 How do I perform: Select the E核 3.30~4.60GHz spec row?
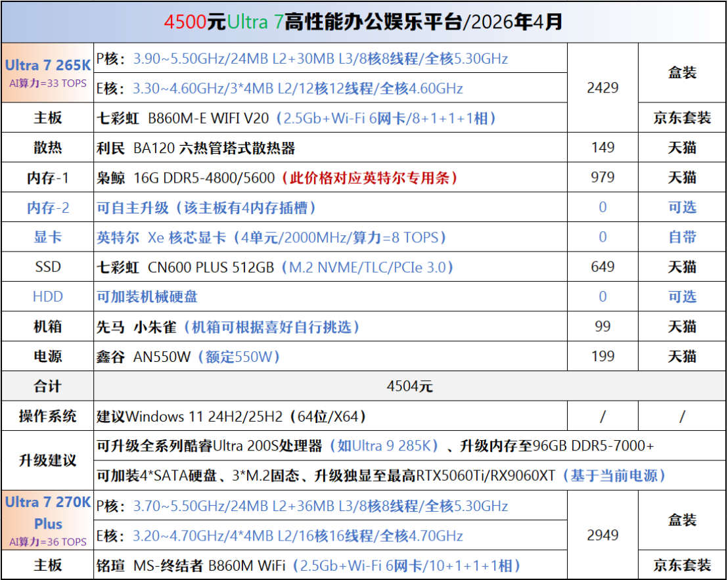click(330, 88)
